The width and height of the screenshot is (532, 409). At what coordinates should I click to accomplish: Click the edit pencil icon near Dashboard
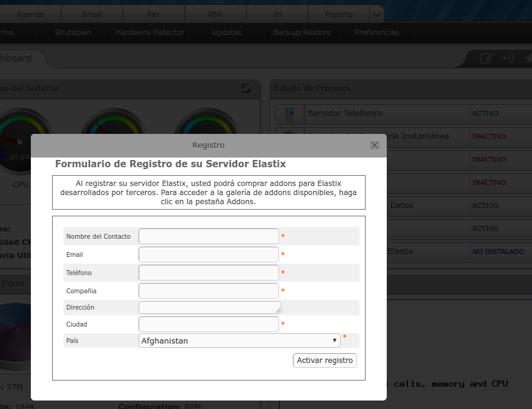point(485,58)
